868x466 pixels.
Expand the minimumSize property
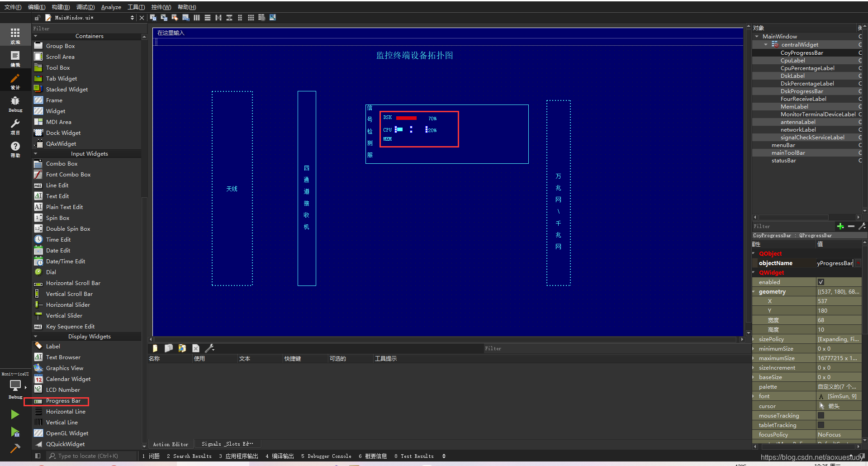click(x=754, y=348)
